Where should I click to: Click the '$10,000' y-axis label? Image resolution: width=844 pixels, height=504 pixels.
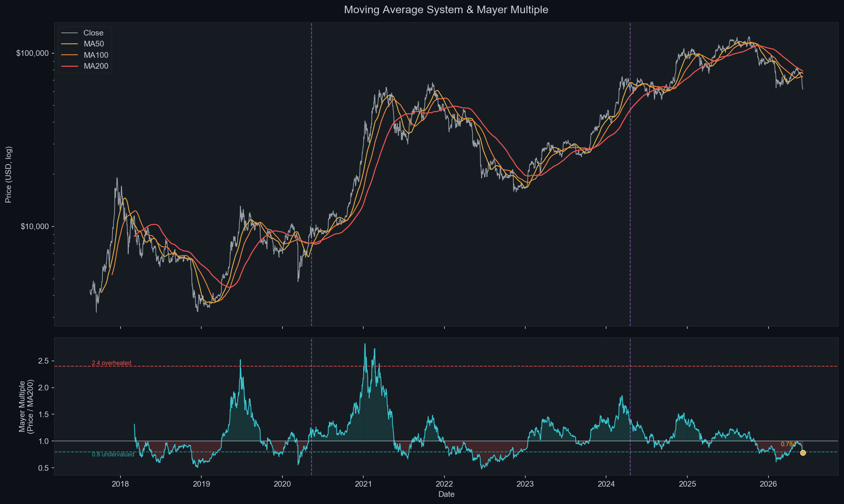(x=35, y=227)
